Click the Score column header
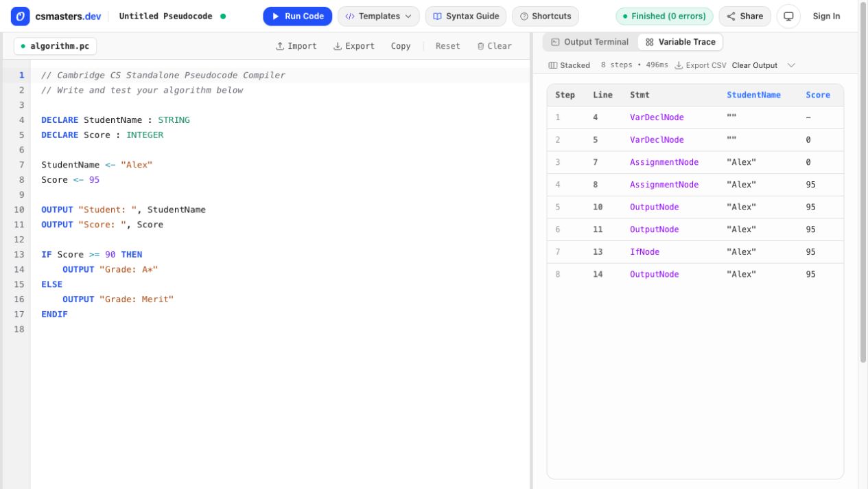The width and height of the screenshot is (868, 489). point(818,95)
